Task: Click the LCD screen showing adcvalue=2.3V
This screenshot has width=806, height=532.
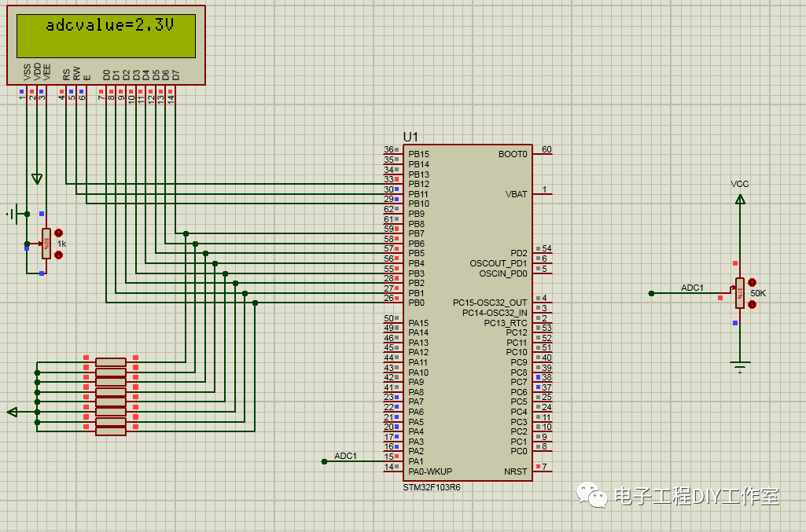Action: (x=106, y=36)
